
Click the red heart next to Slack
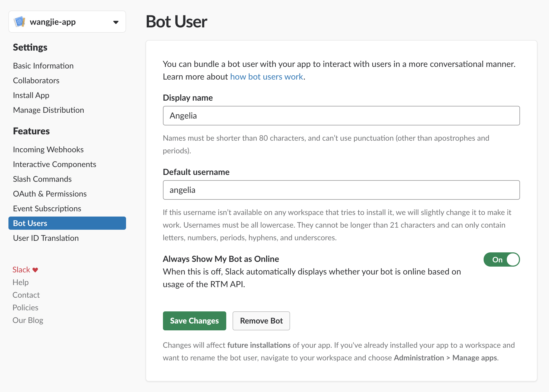point(35,270)
